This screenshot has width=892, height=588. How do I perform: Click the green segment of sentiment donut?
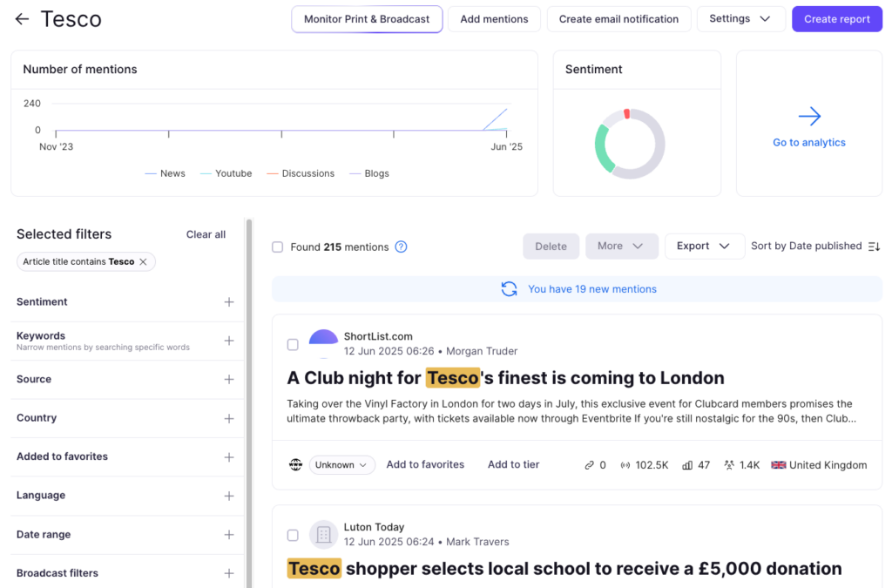click(600, 148)
